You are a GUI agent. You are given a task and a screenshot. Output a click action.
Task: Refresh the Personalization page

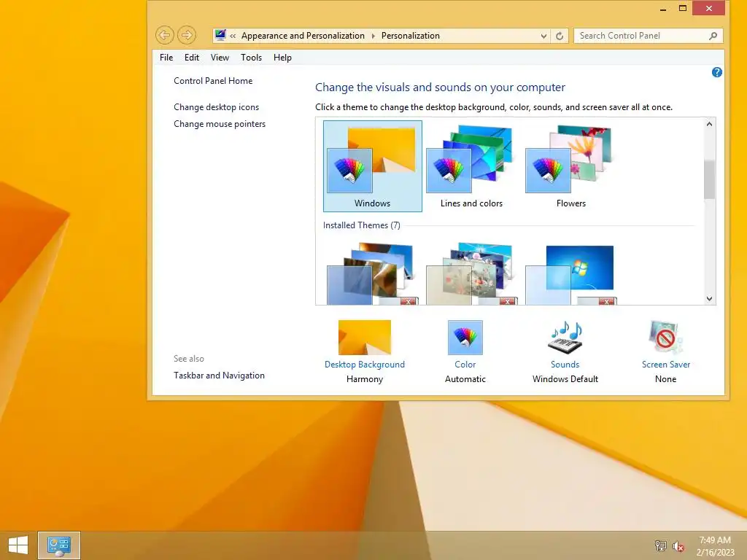click(560, 36)
